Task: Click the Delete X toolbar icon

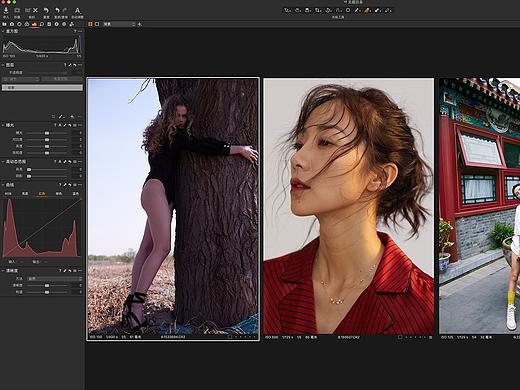Action: point(36,11)
